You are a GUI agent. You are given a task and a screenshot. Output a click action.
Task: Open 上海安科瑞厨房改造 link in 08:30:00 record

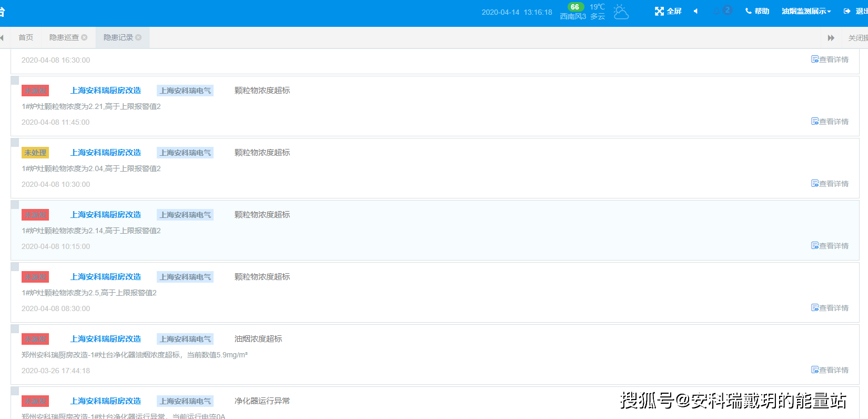106,277
